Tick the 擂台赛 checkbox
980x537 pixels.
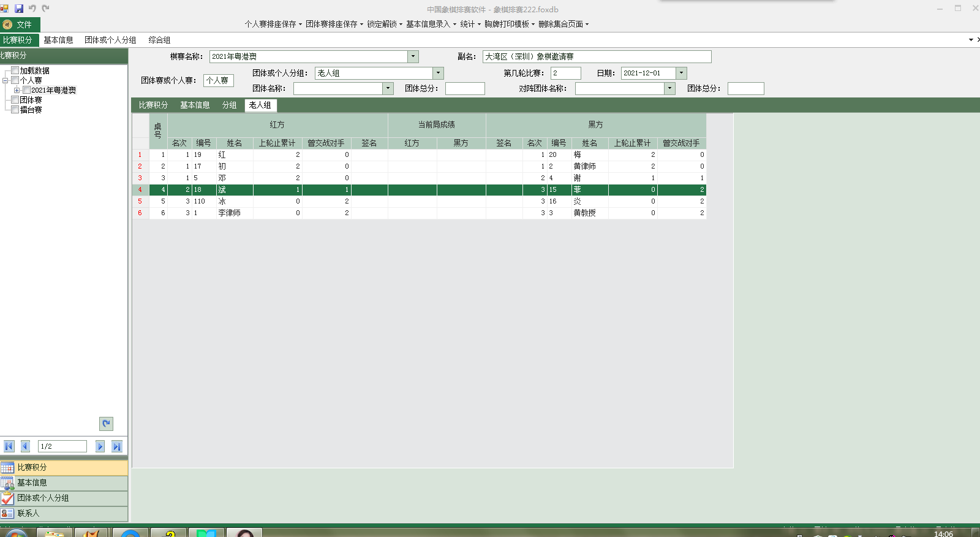15,110
